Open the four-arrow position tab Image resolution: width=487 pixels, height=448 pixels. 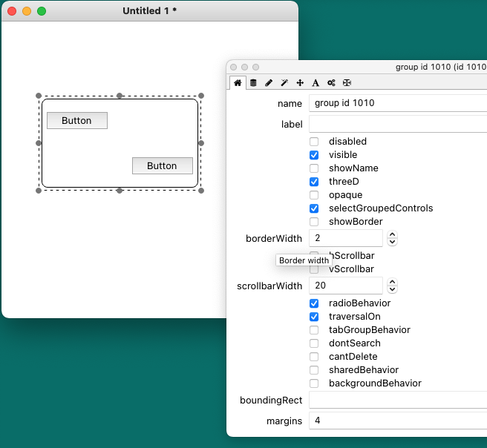click(x=300, y=83)
